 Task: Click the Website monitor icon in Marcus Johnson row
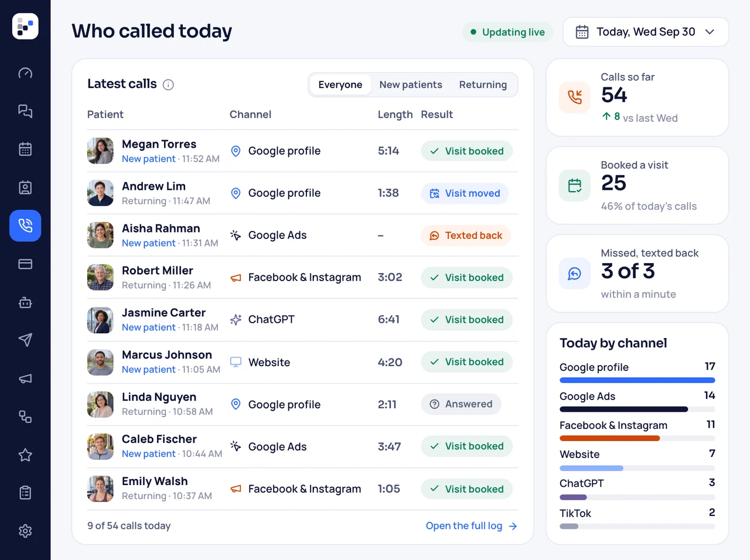(236, 362)
